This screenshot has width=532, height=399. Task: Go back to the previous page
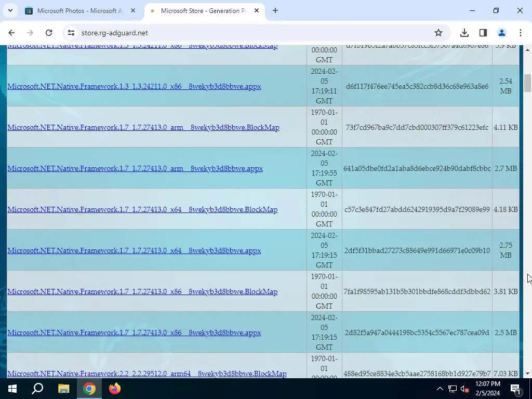click(x=11, y=33)
